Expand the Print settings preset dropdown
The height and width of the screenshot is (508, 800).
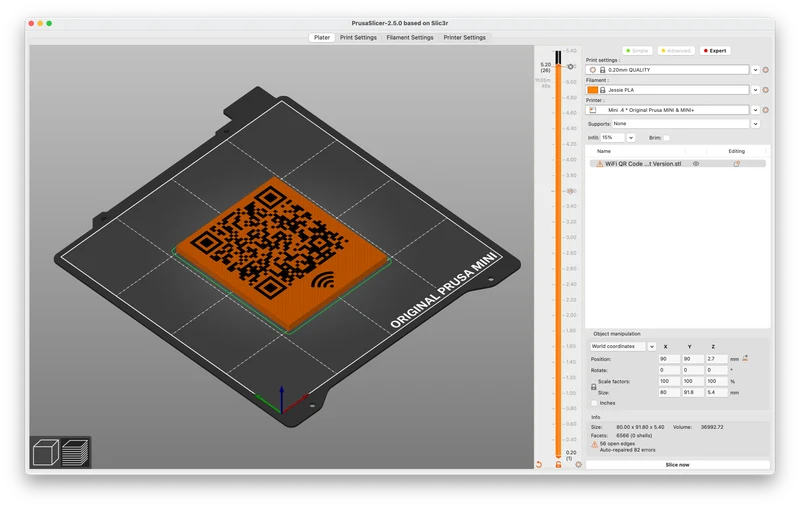click(x=755, y=70)
